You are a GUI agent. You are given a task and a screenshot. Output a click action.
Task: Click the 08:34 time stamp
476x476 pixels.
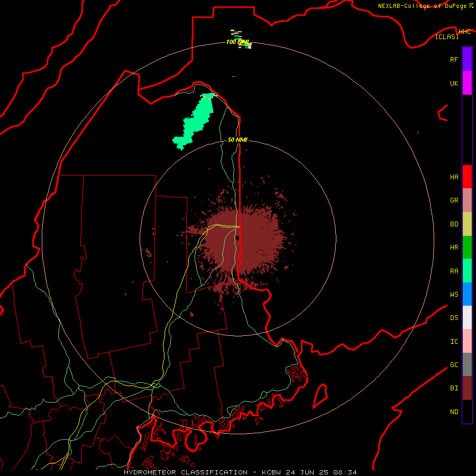click(345, 472)
